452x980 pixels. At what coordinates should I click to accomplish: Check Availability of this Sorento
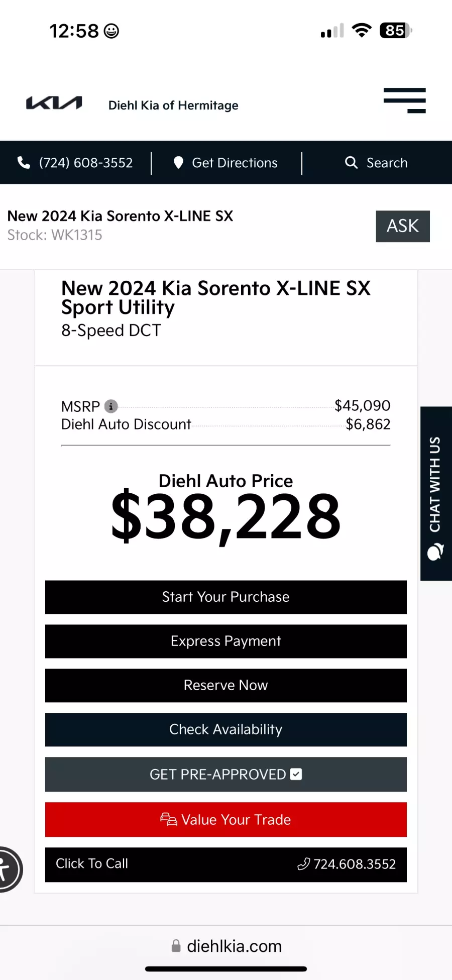[225, 729]
